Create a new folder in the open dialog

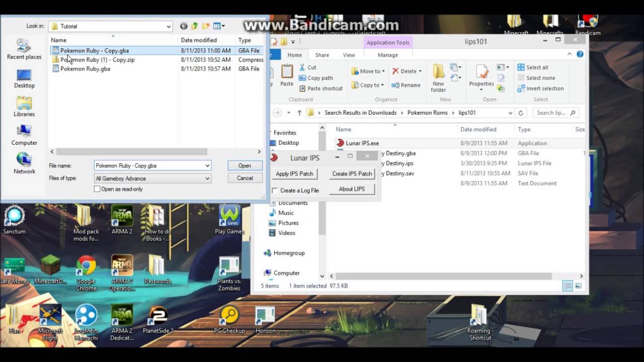click(x=206, y=26)
